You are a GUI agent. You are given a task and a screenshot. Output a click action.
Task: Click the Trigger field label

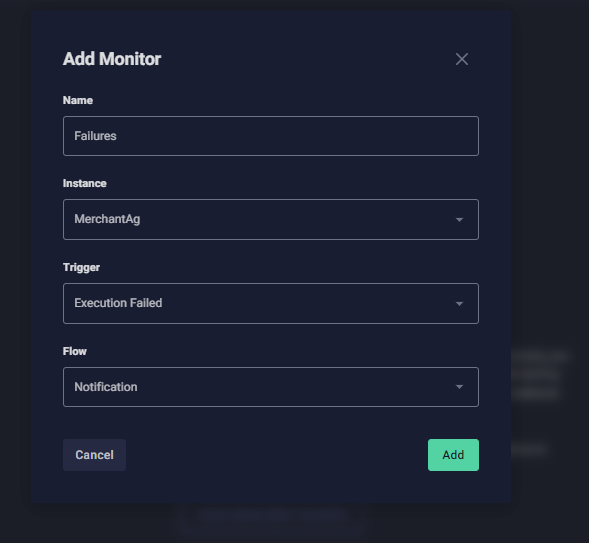81,267
